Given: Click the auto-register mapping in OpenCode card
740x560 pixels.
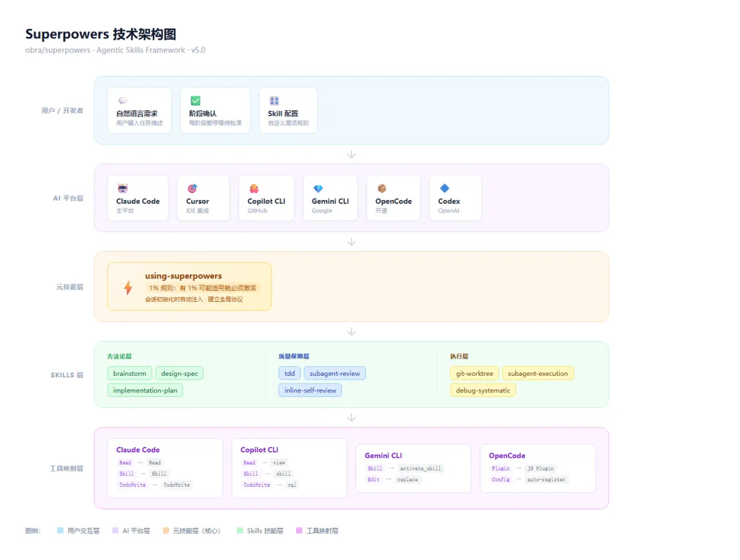Looking at the screenshot, I should (x=546, y=480).
